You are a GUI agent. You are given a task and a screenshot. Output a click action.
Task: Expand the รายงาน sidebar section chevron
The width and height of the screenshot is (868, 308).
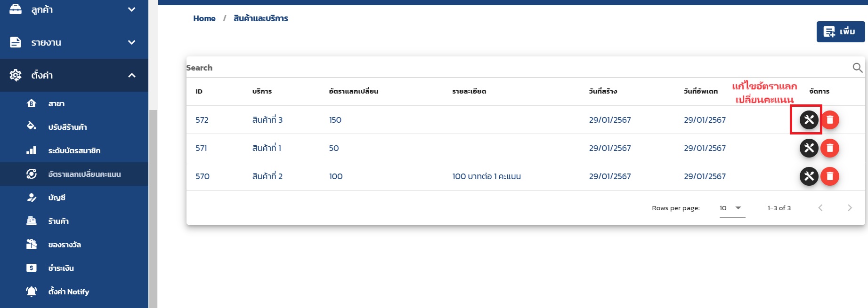[132, 42]
